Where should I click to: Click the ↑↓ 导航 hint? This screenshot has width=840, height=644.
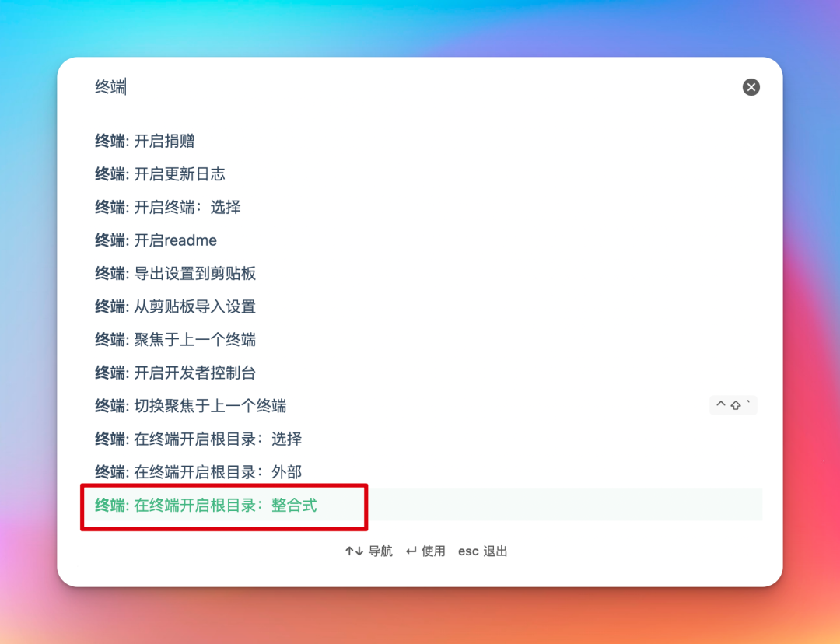(369, 551)
